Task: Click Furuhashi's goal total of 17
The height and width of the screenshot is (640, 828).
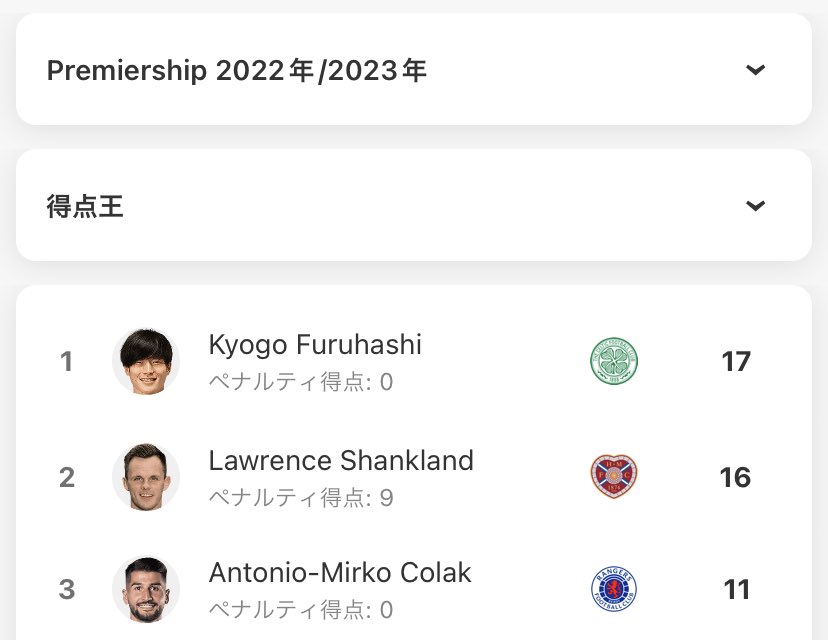Action: pyautogui.click(x=736, y=362)
